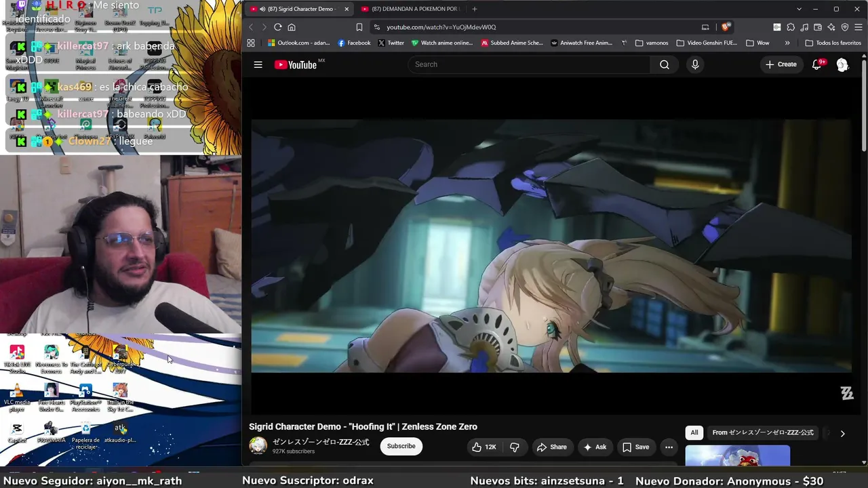This screenshot has height=488, width=868.
Task: Open Brave Shields lion icon
Action: point(725,27)
